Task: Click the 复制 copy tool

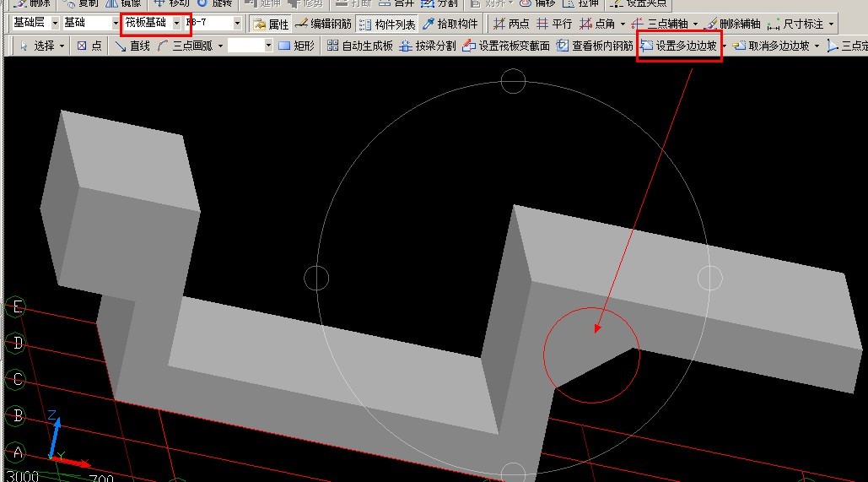Action: pyautogui.click(x=81, y=3)
